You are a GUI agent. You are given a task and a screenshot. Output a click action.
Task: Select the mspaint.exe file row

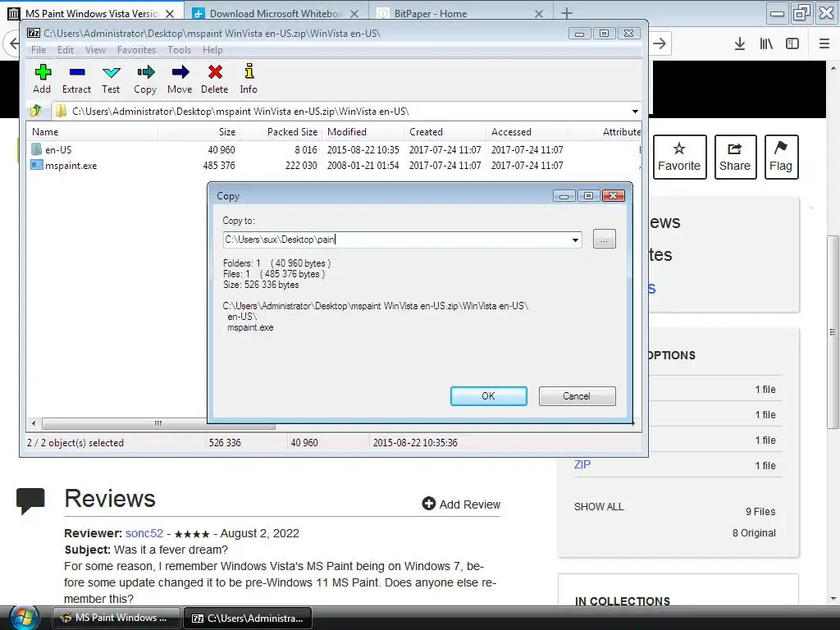click(335, 166)
